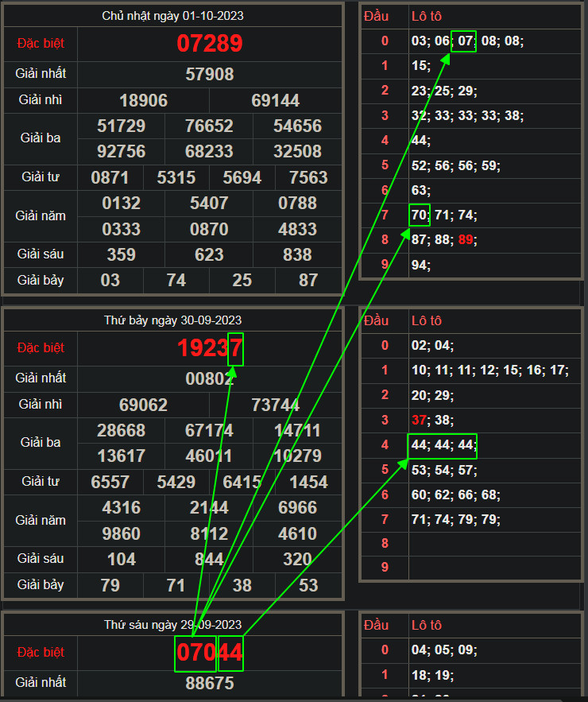Screen dimensions: 588x702
Task: Select the Giải sáu number 359
Action: click(121, 255)
